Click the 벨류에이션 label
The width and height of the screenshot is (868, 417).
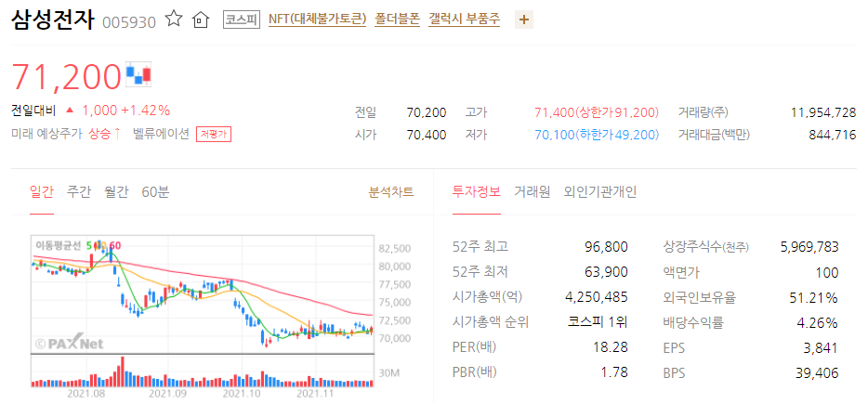161,134
